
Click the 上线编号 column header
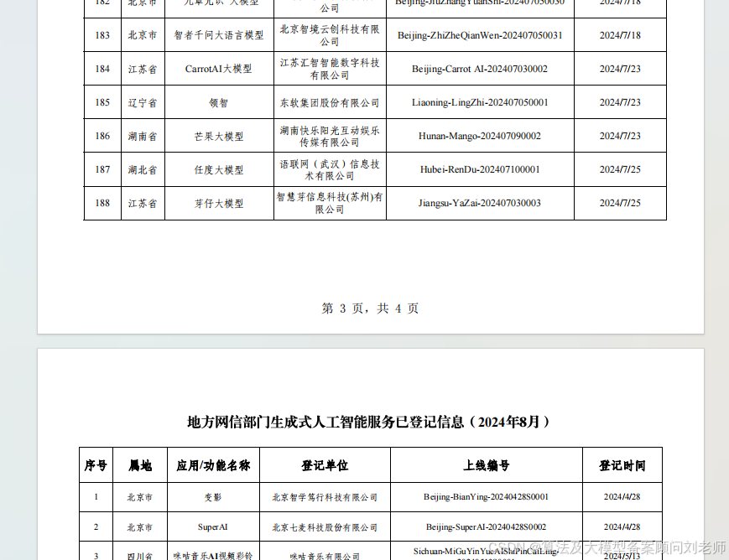click(x=487, y=465)
